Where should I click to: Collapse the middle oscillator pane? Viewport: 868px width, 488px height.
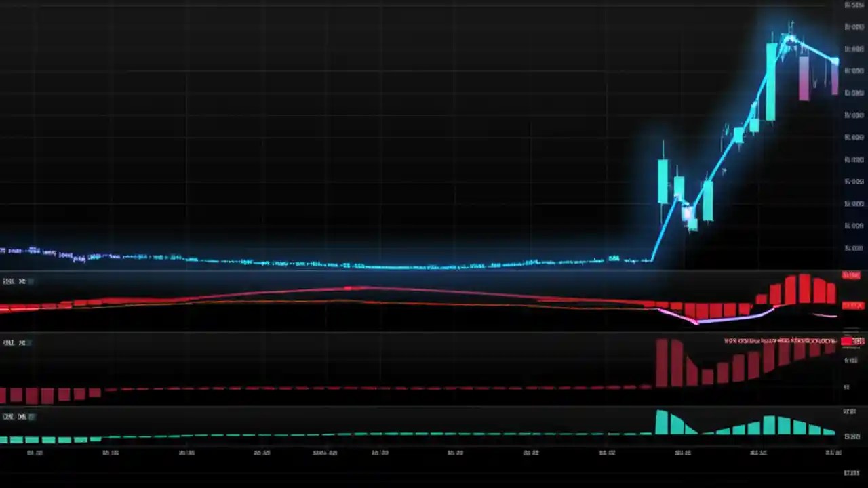click(x=30, y=342)
